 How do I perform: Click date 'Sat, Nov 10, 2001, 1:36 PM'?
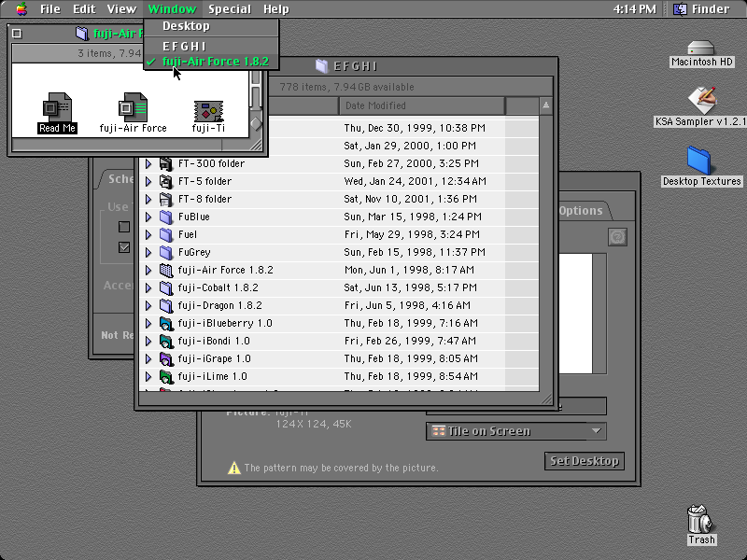click(x=410, y=199)
